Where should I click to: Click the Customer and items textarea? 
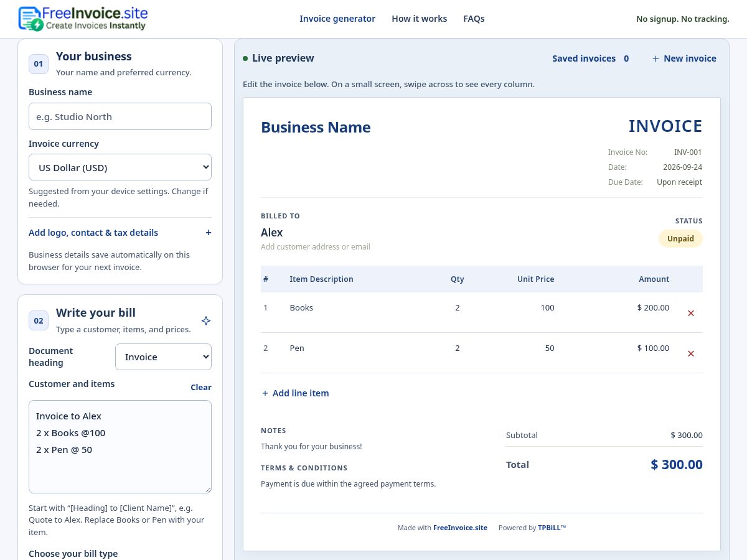click(x=120, y=447)
